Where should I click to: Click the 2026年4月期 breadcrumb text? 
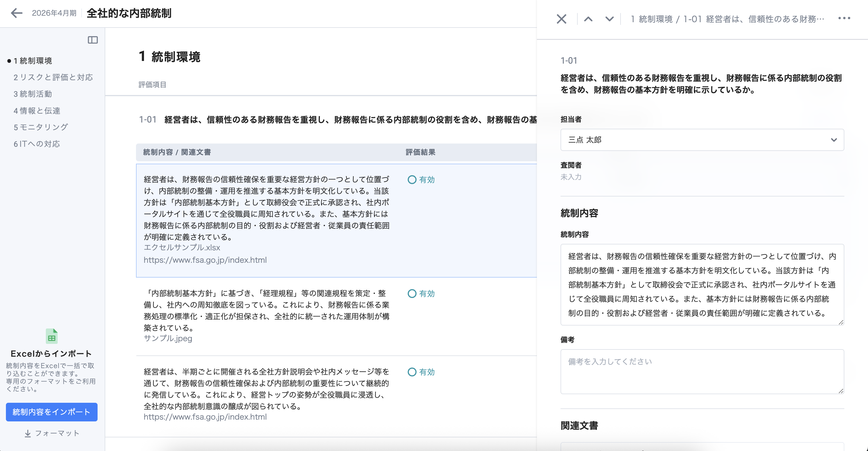click(x=54, y=13)
